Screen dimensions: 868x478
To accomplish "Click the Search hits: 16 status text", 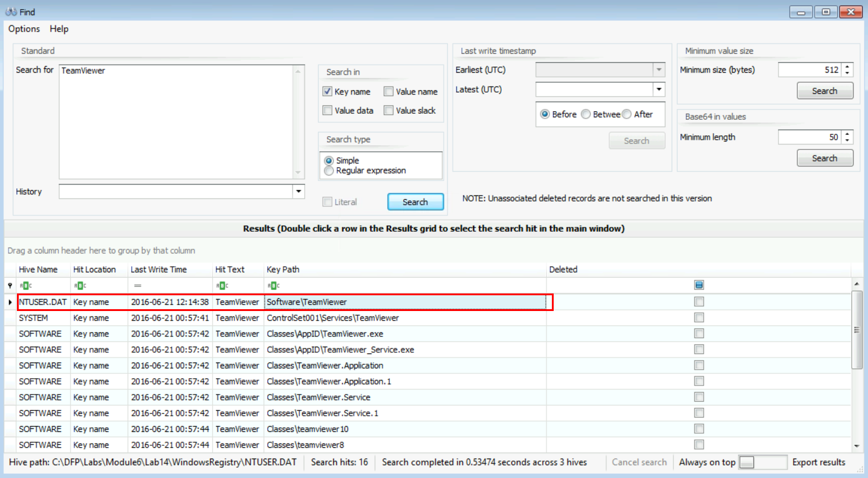I will (340, 462).
